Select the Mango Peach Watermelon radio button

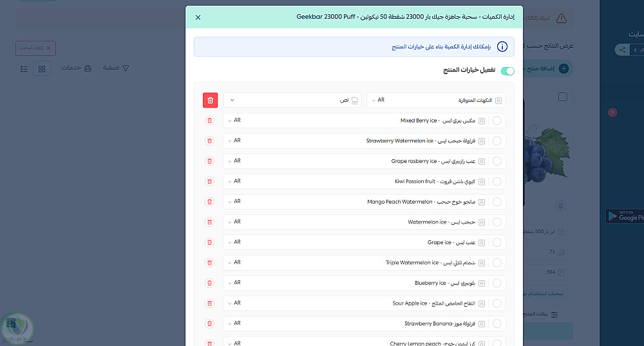497,202
